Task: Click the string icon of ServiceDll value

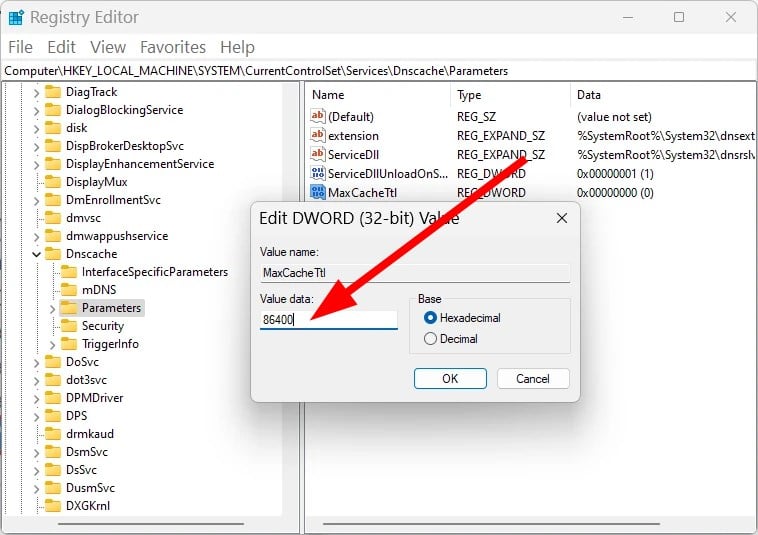Action: [x=318, y=154]
